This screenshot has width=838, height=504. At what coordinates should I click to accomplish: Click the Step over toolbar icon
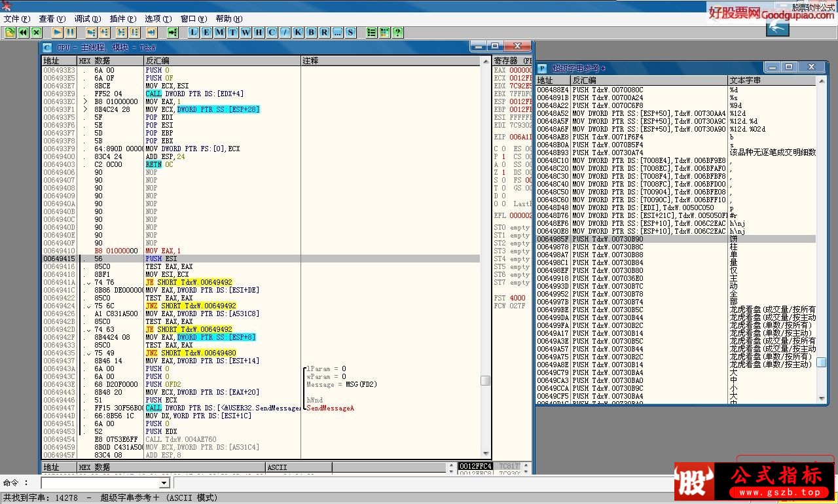tap(103, 32)
